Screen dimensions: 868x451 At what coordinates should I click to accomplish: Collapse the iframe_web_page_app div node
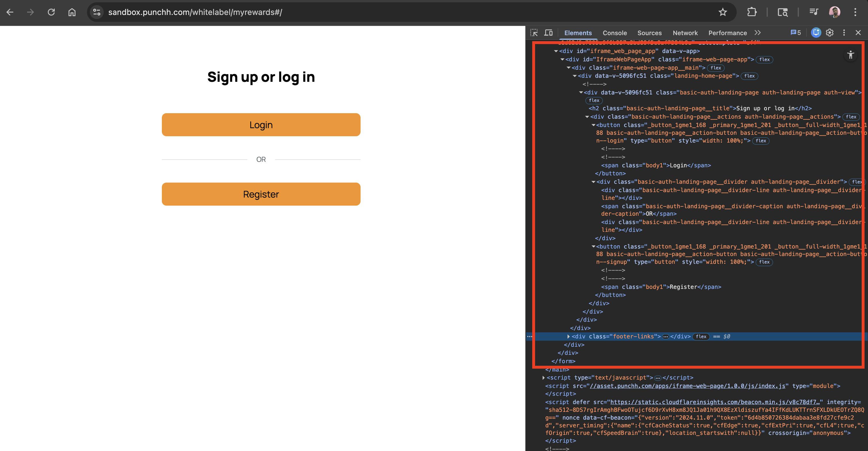point(556,51)
